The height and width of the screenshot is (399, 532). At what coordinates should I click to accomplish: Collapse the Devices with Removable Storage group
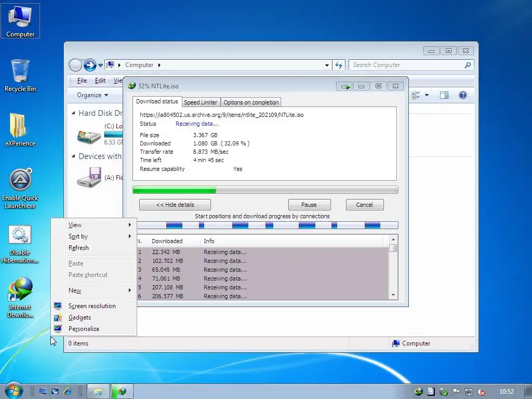tap(73, 156)
